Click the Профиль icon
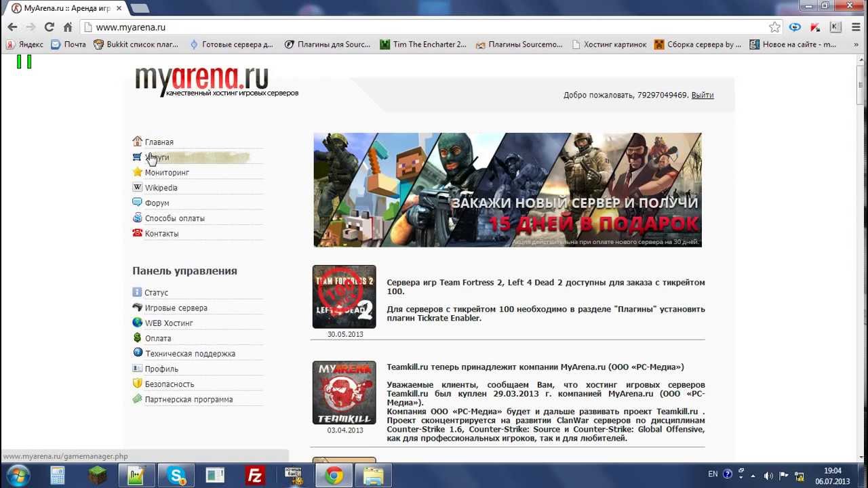This screenshot has width=868, height=488. [138, 368]
